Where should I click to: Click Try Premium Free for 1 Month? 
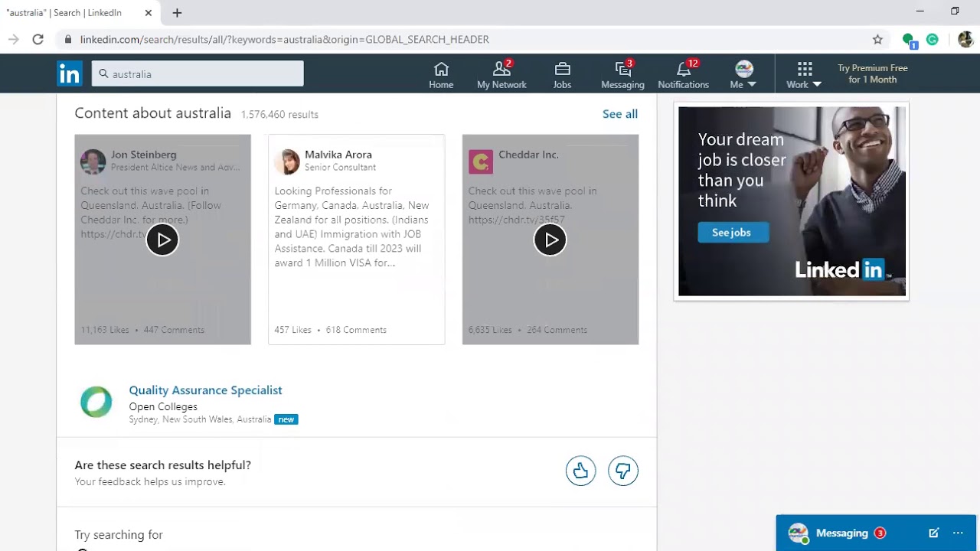click(872, 73)
